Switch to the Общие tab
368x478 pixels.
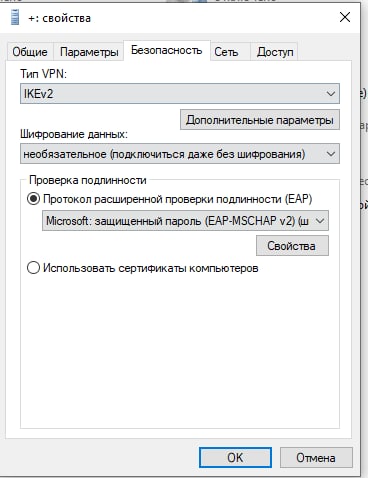pos(30,52)
